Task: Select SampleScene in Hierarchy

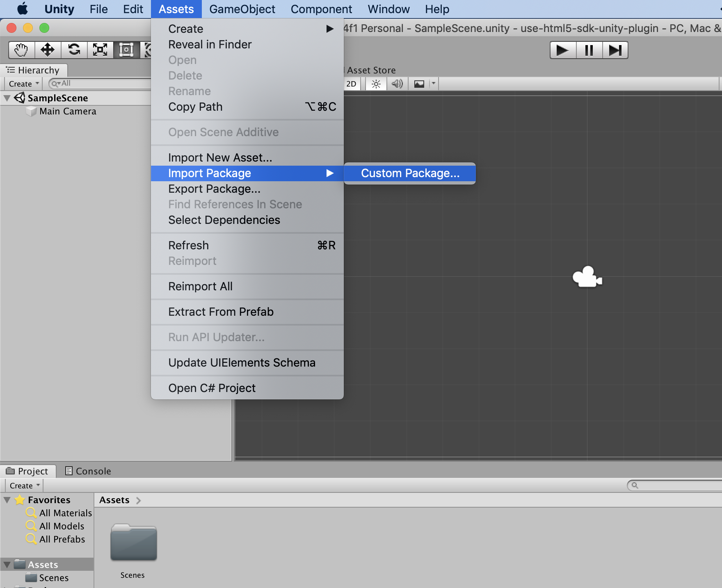Action: tap(57, 98)
